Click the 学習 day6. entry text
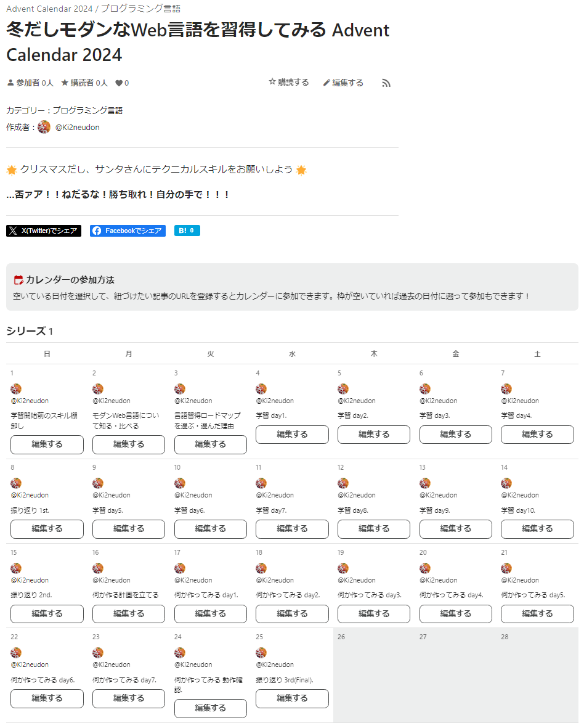 [x=190, y=510]
